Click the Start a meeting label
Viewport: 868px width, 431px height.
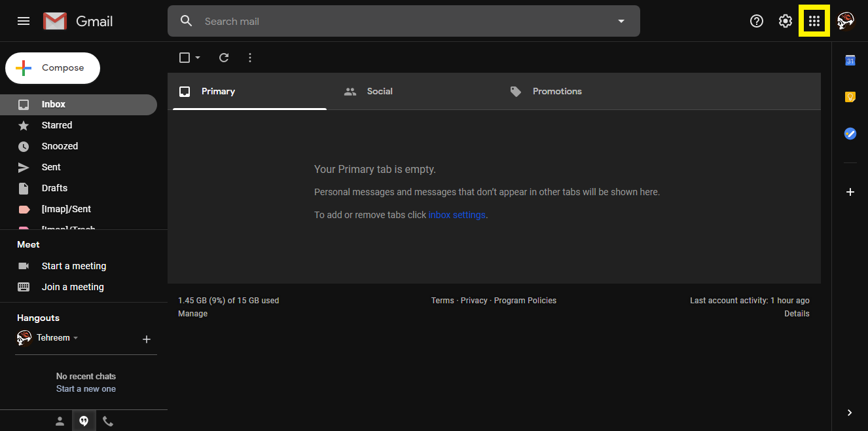[x=74, y=266]
